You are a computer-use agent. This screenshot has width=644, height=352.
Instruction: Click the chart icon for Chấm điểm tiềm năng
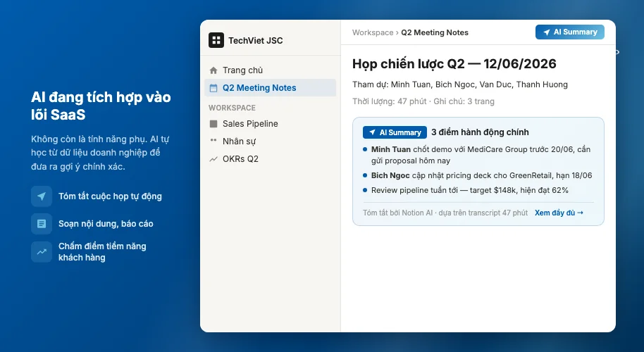pyautogui.click(x=42, y=252)
